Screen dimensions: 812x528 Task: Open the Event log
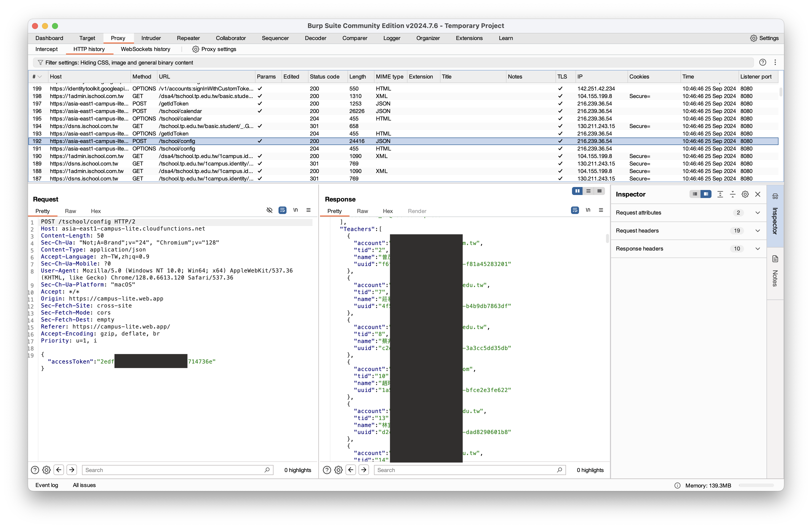click(47, 485)
